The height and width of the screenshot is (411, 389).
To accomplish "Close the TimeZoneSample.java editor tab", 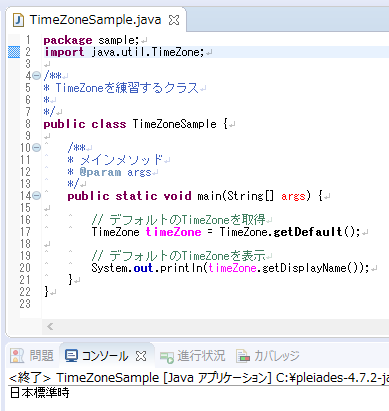I will (x=174, y=20).
